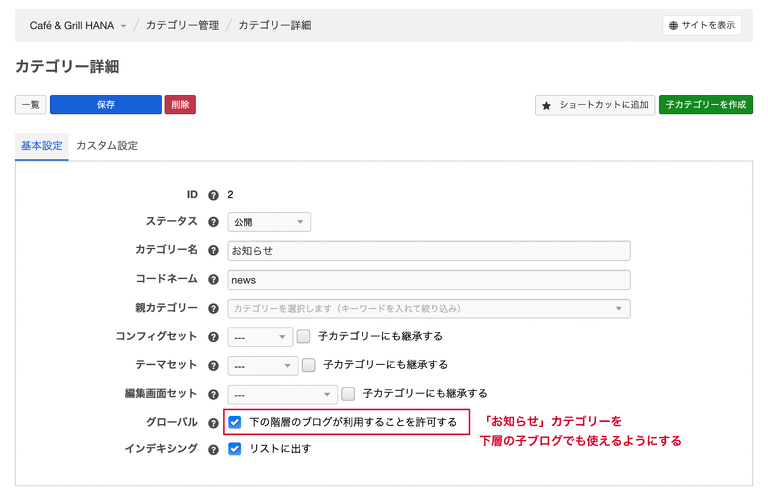The image size is (768, 501).
Task: Click the カテゴリー管理 breadcrumb link
Action: (181, 25)
